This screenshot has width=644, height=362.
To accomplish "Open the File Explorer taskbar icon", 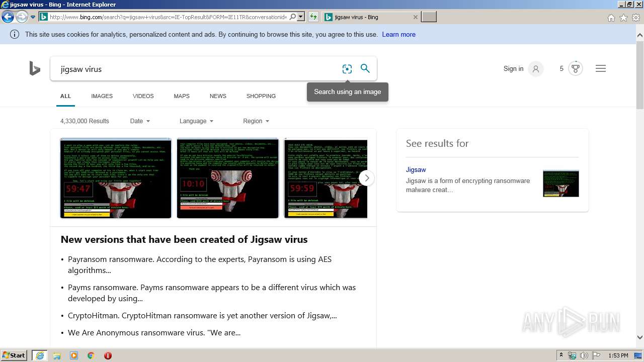I will (57, 355).
